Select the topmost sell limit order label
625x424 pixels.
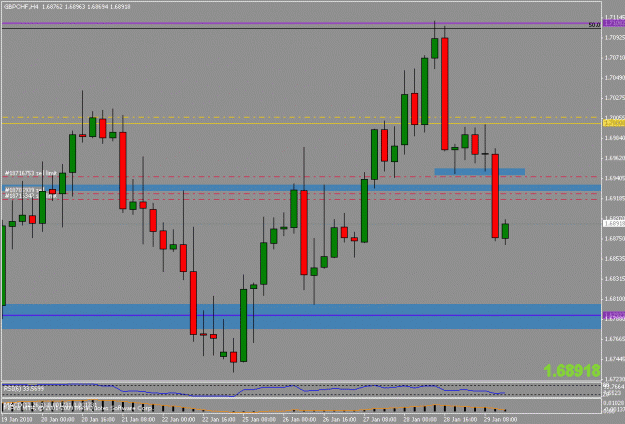[31, 173]
